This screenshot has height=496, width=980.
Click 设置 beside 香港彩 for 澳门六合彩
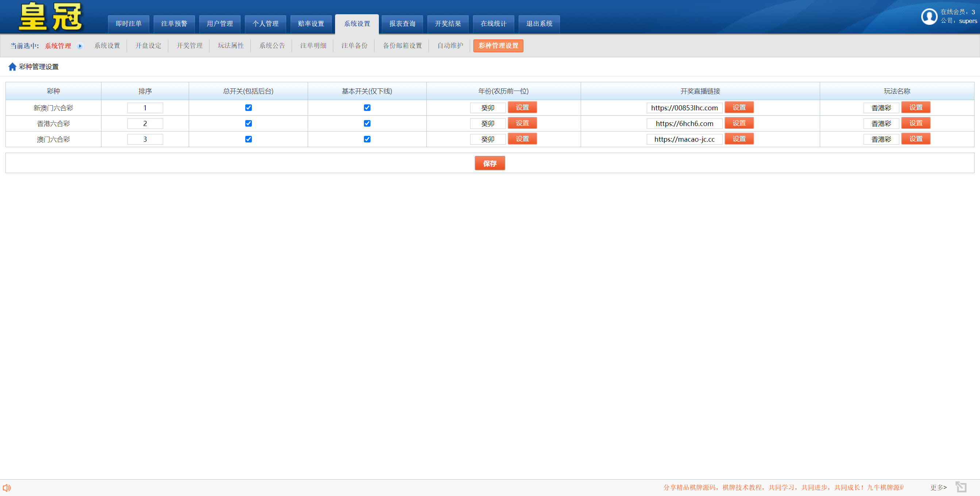point(916,138)
